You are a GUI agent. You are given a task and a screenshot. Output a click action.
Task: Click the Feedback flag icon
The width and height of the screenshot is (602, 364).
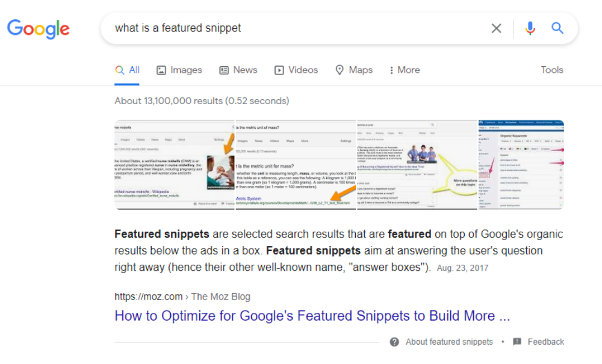(517, 342)
